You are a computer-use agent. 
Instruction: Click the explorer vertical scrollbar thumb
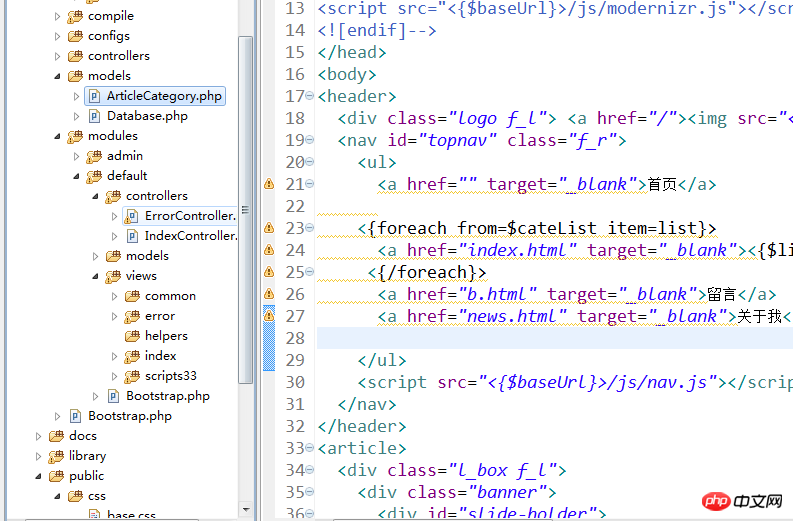pyautogui.click(x=246, y=209)
